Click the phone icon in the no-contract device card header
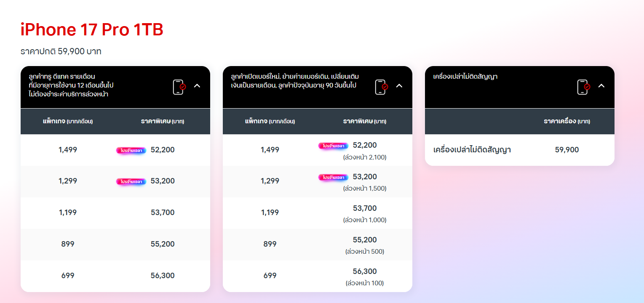 point(583,87)
